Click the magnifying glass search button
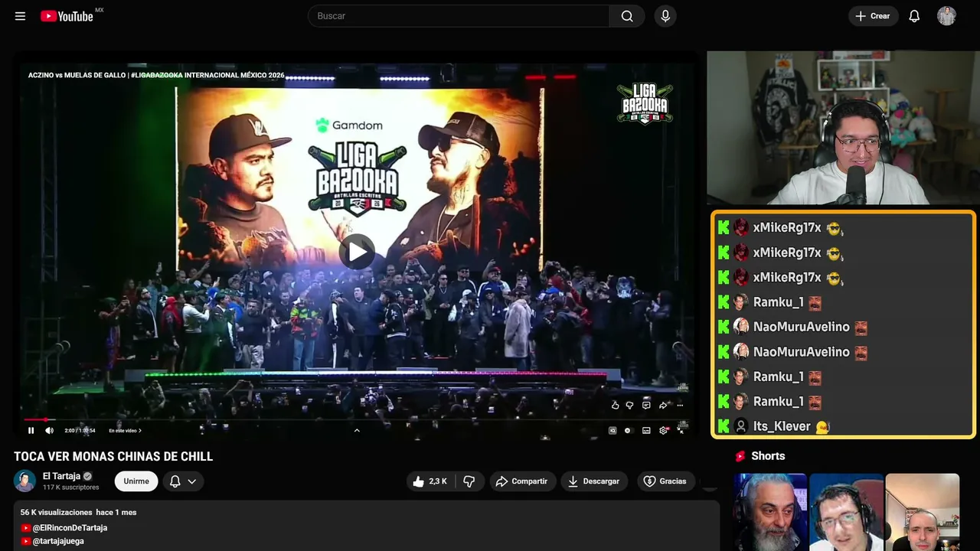Viewport: 980px width, 551px height. (627, 16)
